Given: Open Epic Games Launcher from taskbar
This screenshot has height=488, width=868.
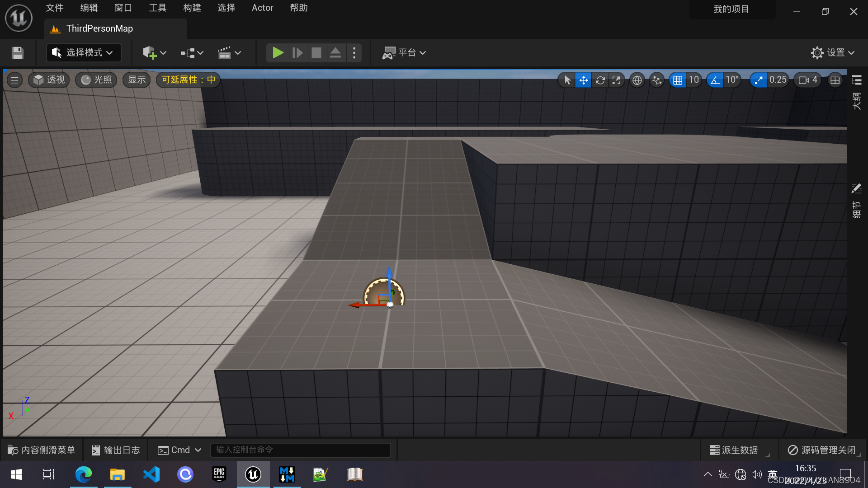Looking at the screenshot, I should click(219, 474).
